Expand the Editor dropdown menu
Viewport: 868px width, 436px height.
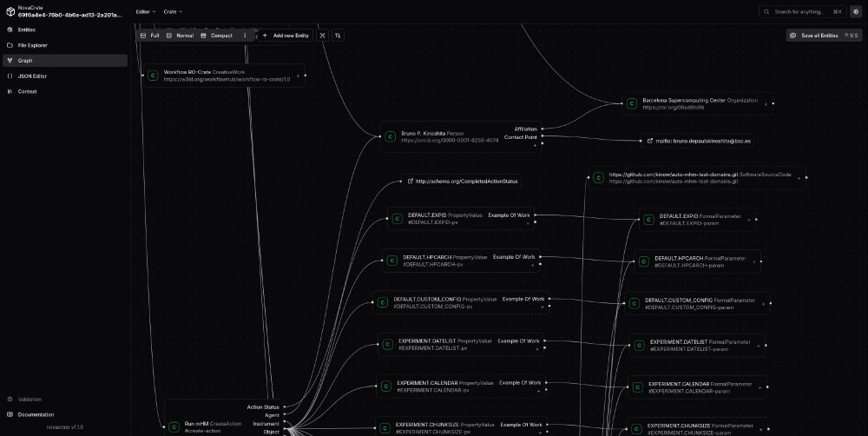[x=146, y=11]
